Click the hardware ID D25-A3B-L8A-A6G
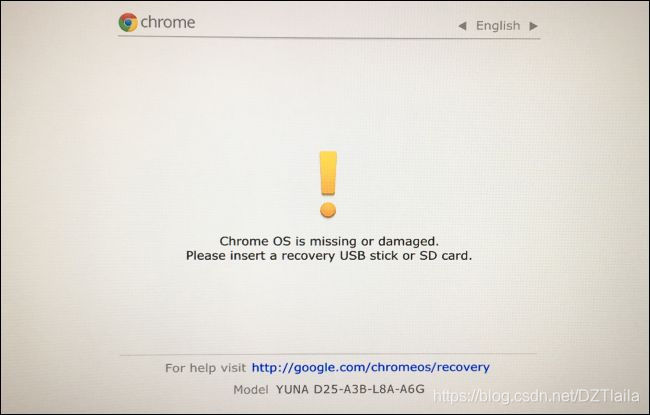Screen dimensions: 650x415 [369, 389]
